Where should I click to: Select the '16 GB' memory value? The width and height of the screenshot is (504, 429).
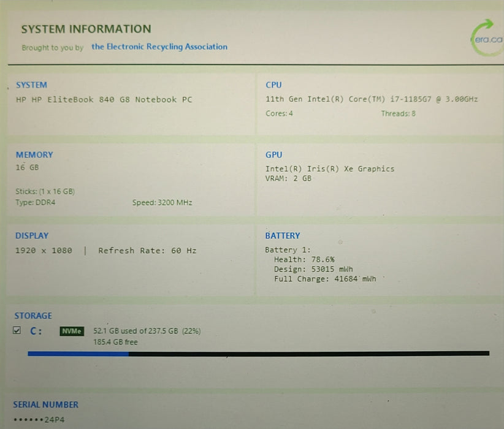[28, 167]
